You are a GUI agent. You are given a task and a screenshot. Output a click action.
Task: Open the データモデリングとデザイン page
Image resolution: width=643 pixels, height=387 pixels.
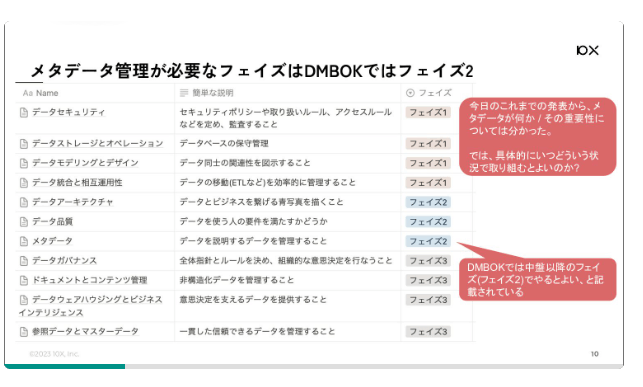click(x=85, y=163)
